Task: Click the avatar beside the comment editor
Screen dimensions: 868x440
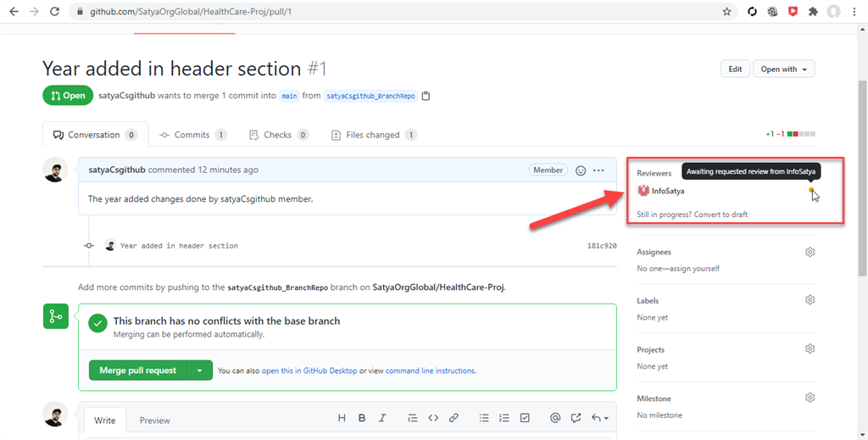Action: tap(55, 415)
